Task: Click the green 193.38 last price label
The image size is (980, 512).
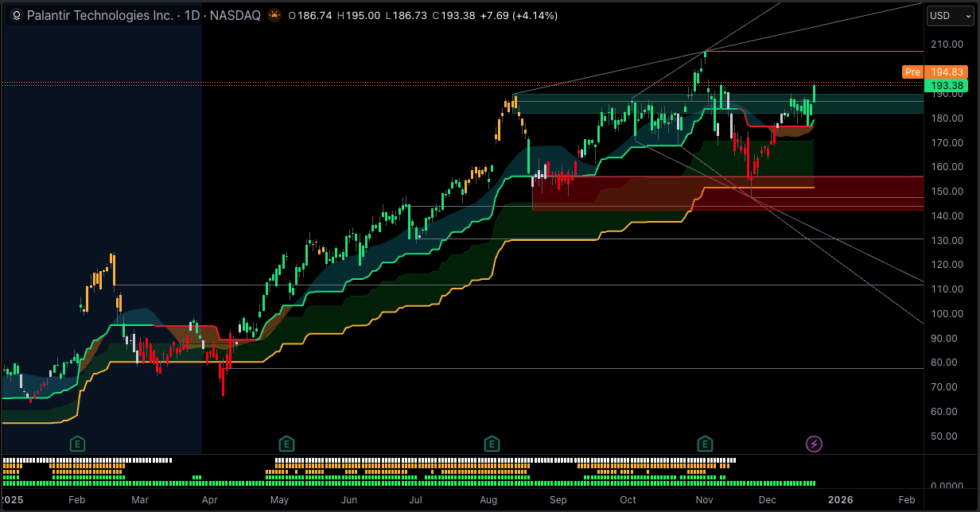Action: click(947, 86)
